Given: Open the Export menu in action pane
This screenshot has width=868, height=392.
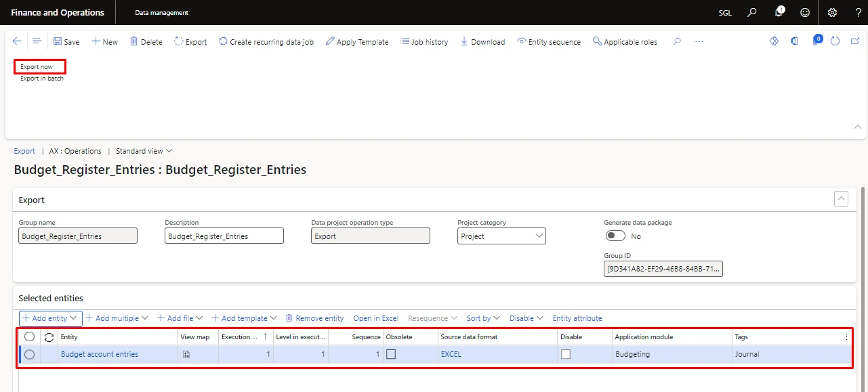Looking at the screenshot, I should tap(190, 41).
